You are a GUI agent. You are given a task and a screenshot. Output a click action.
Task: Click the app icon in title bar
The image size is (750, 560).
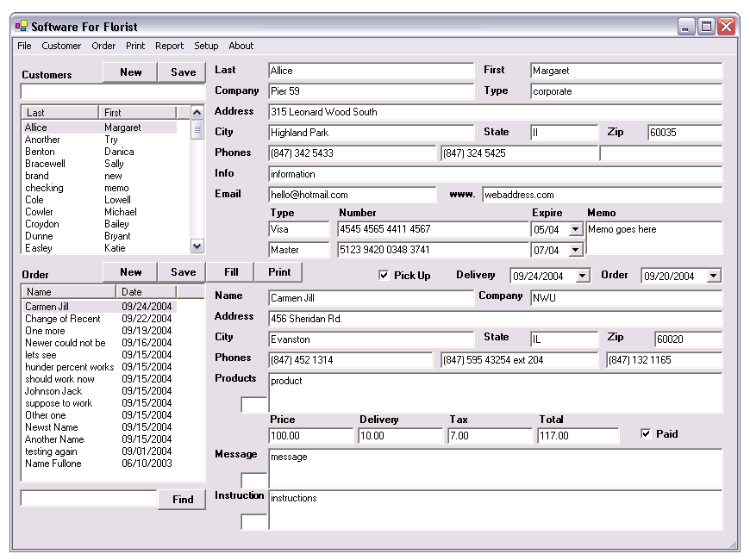[x=22, y=27]
